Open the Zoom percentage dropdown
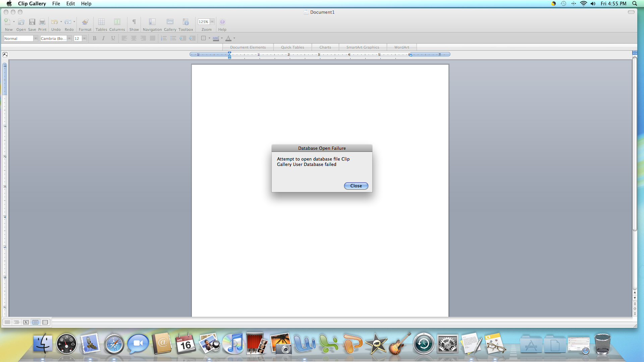The height and width of the screenshot is (362, 644). pos(212,22)
